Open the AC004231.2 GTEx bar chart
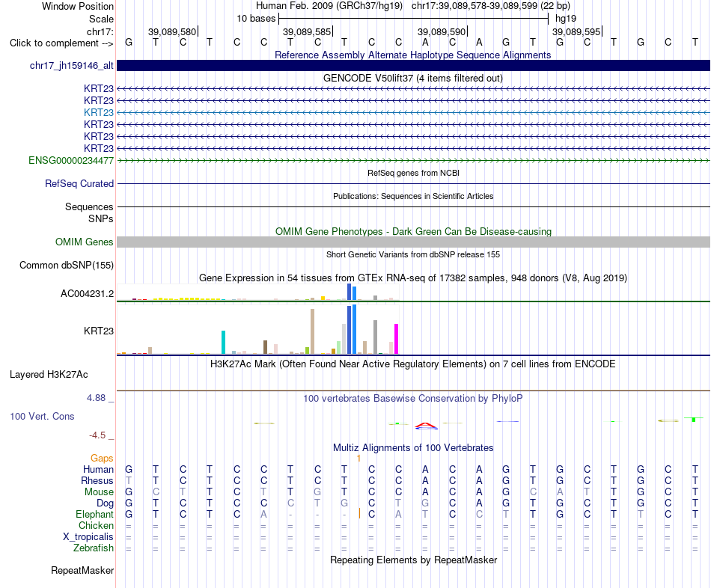Image resolution: width=711 pixels, height=588 pixels. click(x=258, y=293)
